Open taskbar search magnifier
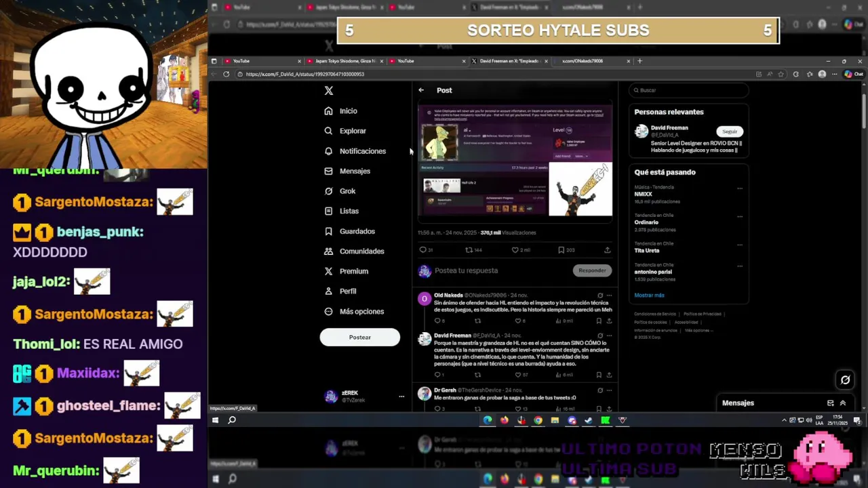Image resolution: width=868 pixels, height=488 pixels. click(x=232, y=420)
